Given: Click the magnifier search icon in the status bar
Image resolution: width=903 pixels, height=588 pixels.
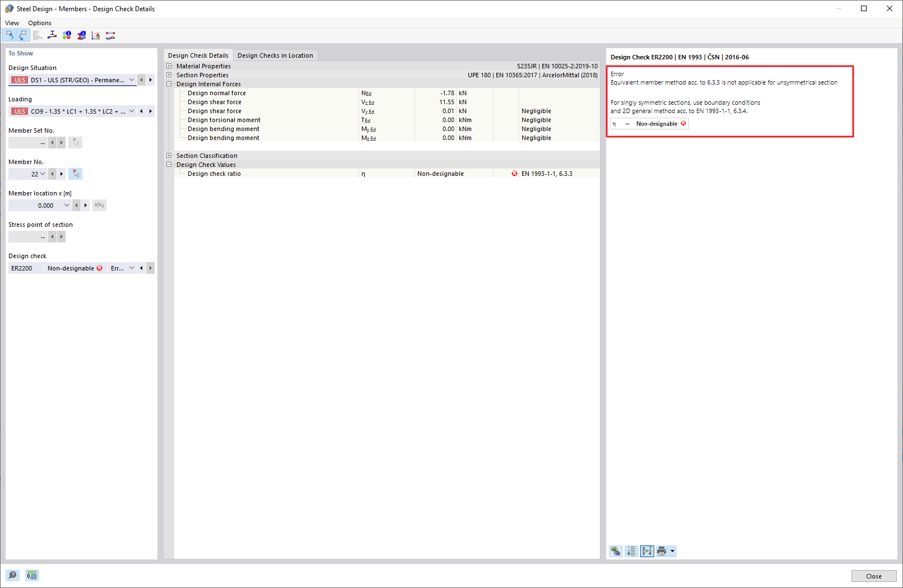Looking at the screenshot, I should 12,575.
